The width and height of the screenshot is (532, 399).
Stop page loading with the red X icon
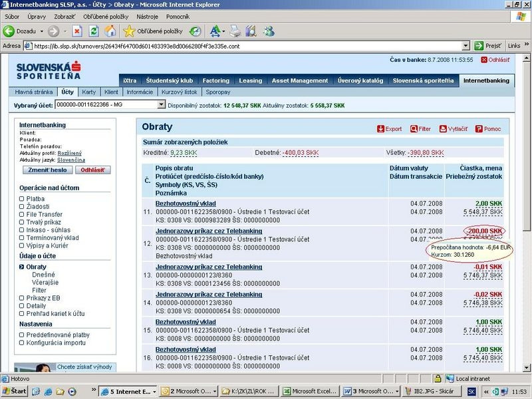point(77,31)
